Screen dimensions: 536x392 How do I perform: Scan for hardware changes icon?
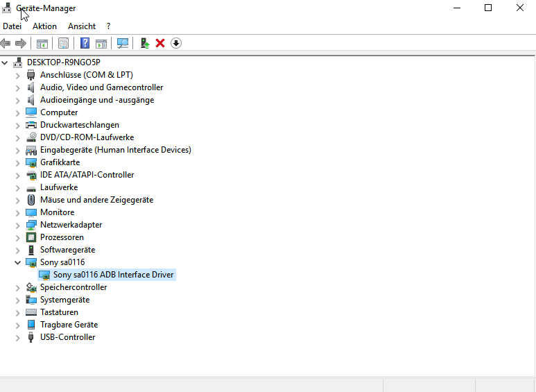point(123,43)
